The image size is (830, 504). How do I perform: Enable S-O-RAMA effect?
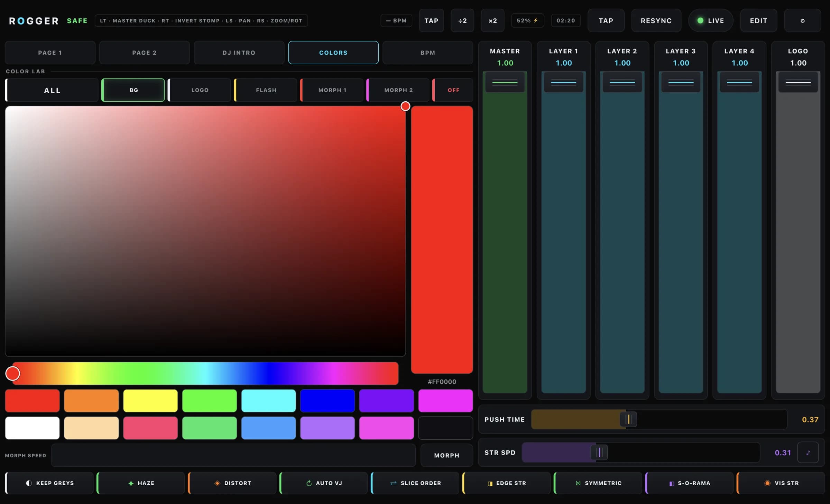point(690,483)
